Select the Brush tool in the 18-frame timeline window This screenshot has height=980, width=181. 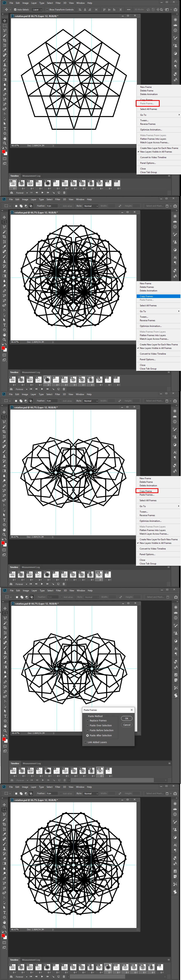pyautogui.click(x=5, y=844)
